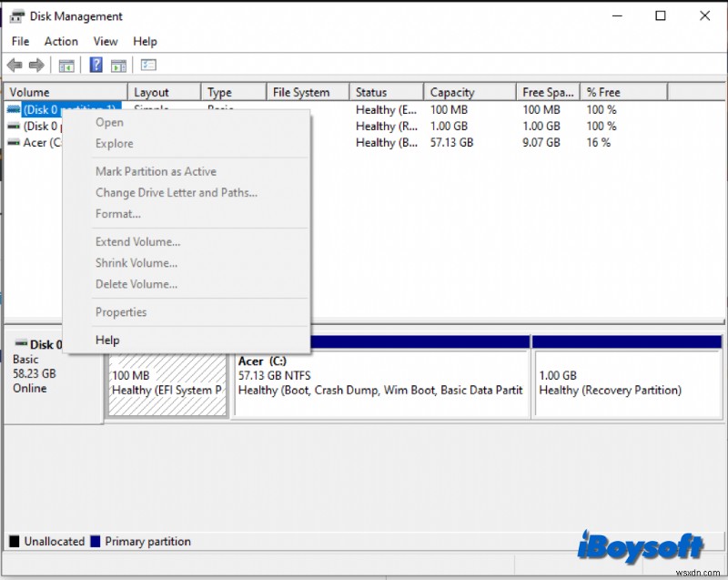
Task: Click the Show/Hide Console Tree icon
Action: point(66,66)
